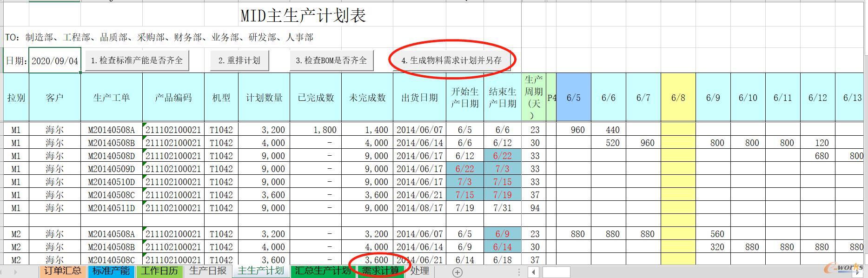
Task: Click horizontal scrollbar left arrow
Action: [534, 272]
